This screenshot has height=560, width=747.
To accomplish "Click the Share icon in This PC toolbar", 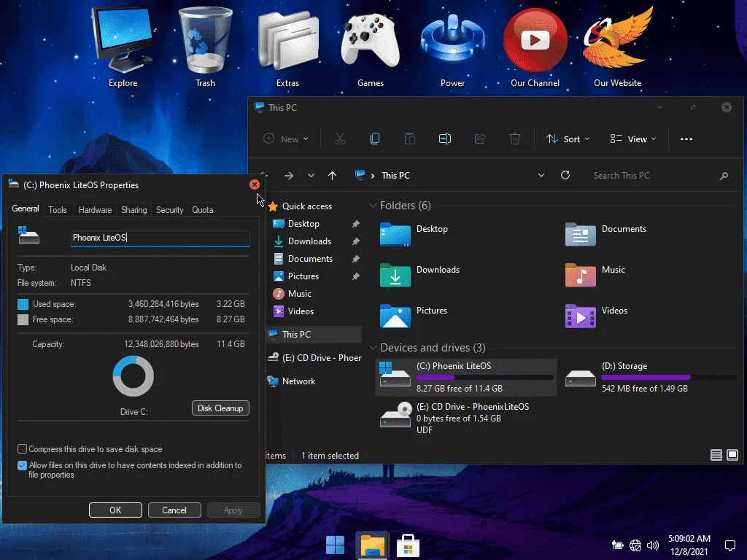I will click(480, 139).
